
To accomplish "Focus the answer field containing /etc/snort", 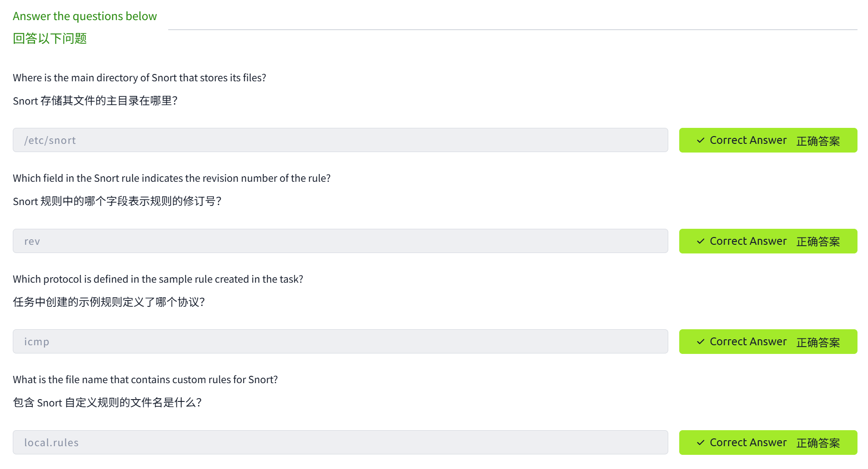I will 340,140.
